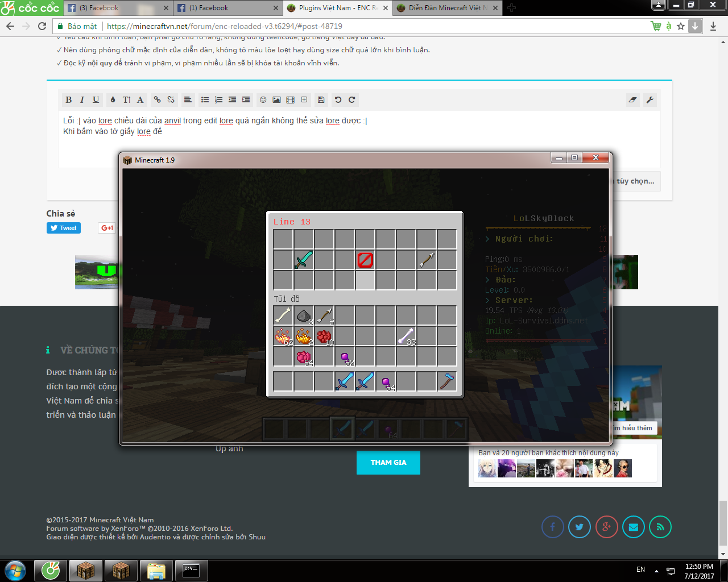Expand the font family dropdown
Viewport: 728px width, 582px height.
pyautogui.click(x=140, y=100)
